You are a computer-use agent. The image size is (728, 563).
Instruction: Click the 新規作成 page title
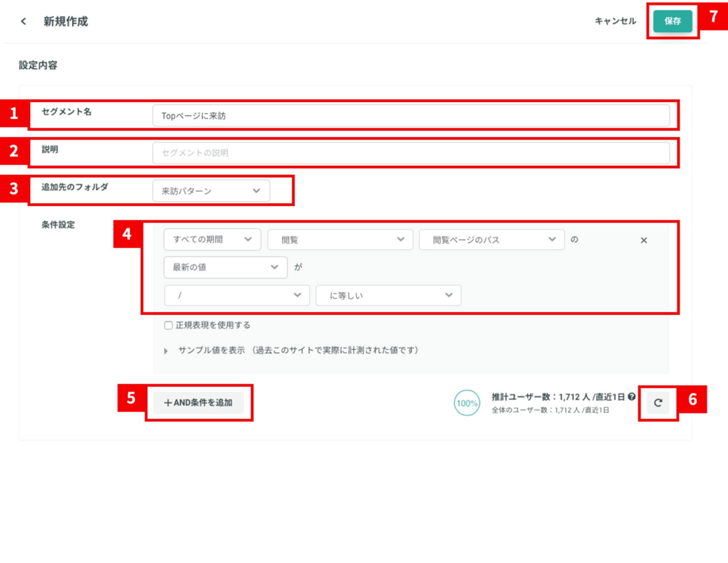click(66, 21)
